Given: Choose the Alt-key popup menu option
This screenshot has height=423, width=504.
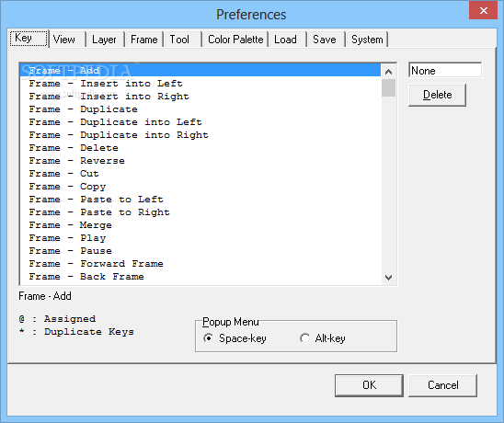Looking at the screenshot, I should pos(323,338).
